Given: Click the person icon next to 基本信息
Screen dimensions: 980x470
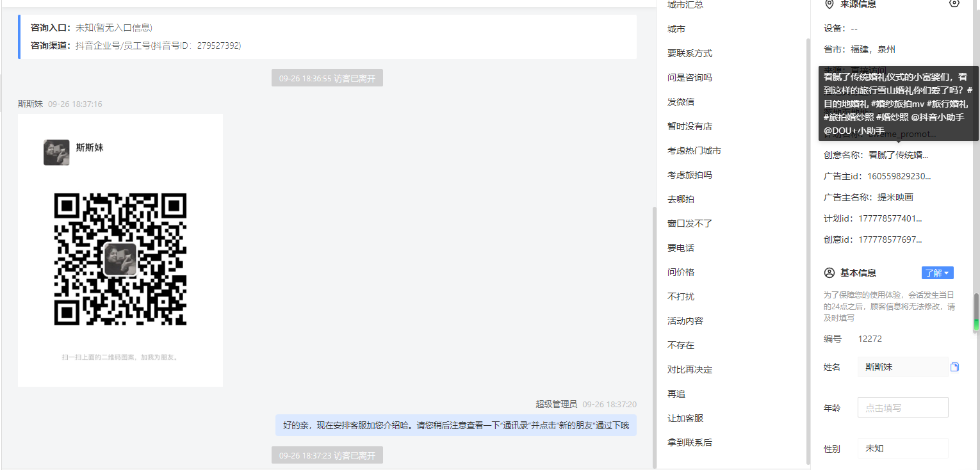Looking at the screenshot, I should pos(829,273).
